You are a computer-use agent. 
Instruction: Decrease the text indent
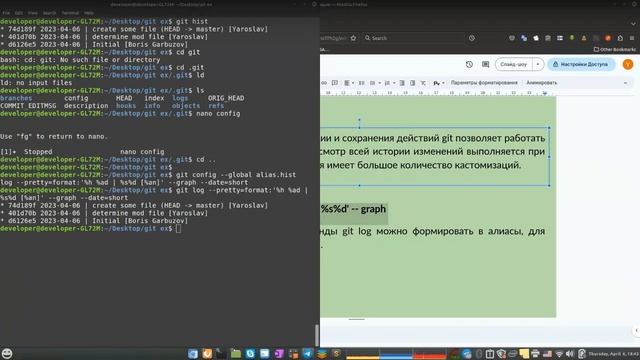(x=402, y=83)
